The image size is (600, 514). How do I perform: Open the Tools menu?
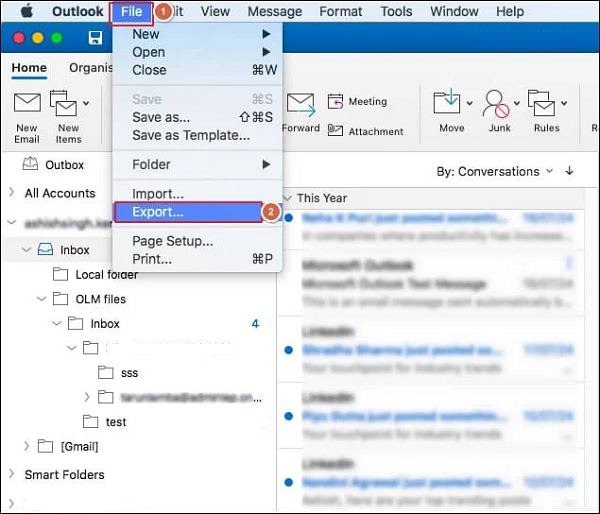pyautogui.click(x=396, y=11)
